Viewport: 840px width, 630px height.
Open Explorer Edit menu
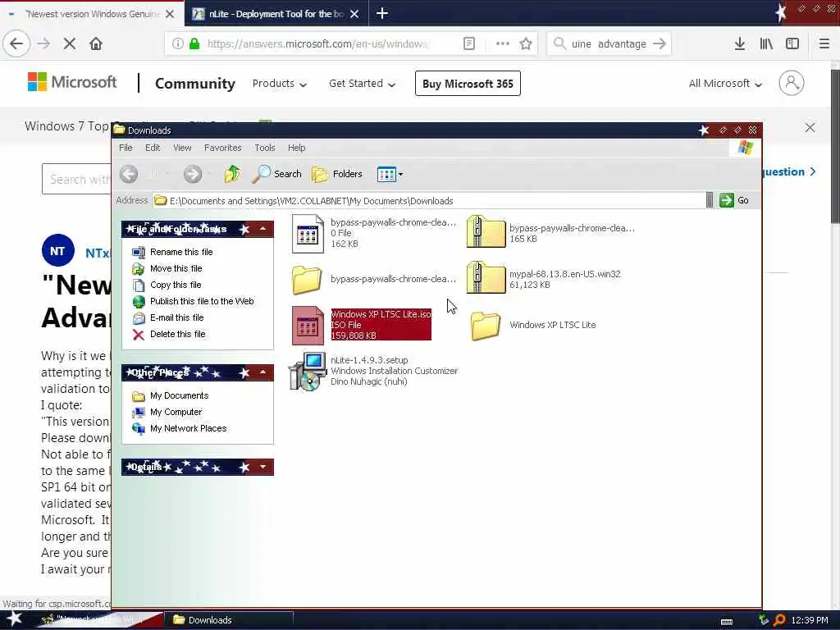coord(153,148)
